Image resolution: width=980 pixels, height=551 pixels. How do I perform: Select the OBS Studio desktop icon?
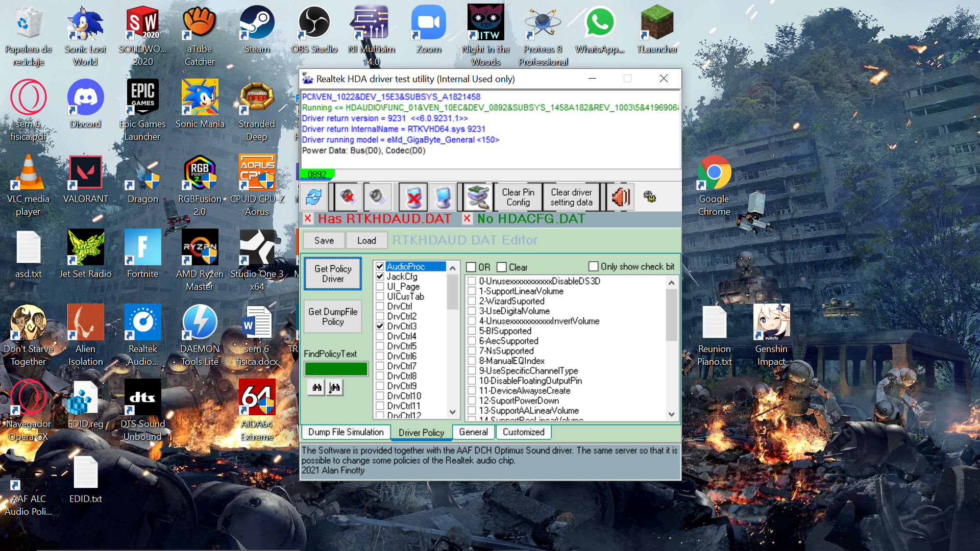[x=314, y=30]
